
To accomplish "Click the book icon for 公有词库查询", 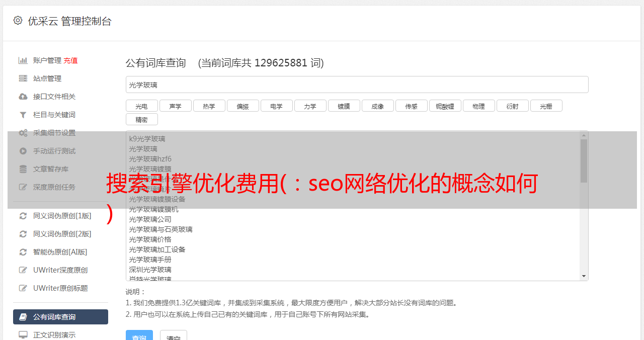I will [23, 317].
